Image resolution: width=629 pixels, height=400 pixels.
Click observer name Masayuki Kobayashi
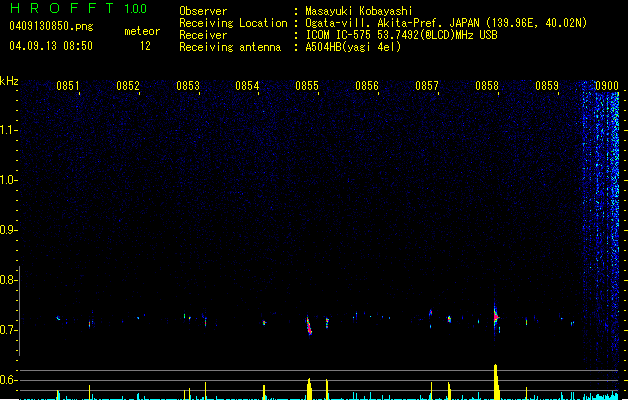359,11
